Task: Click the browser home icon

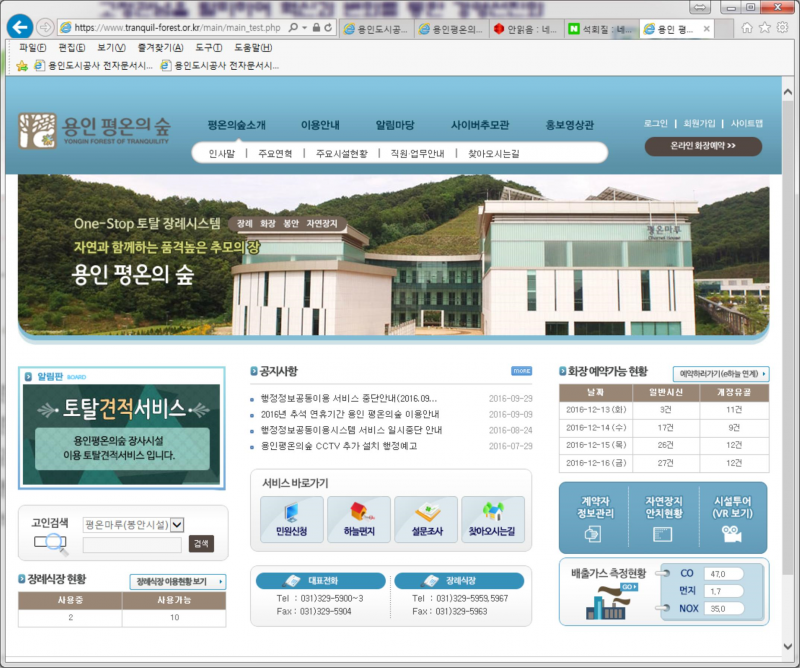Action: tap(746, 28)
